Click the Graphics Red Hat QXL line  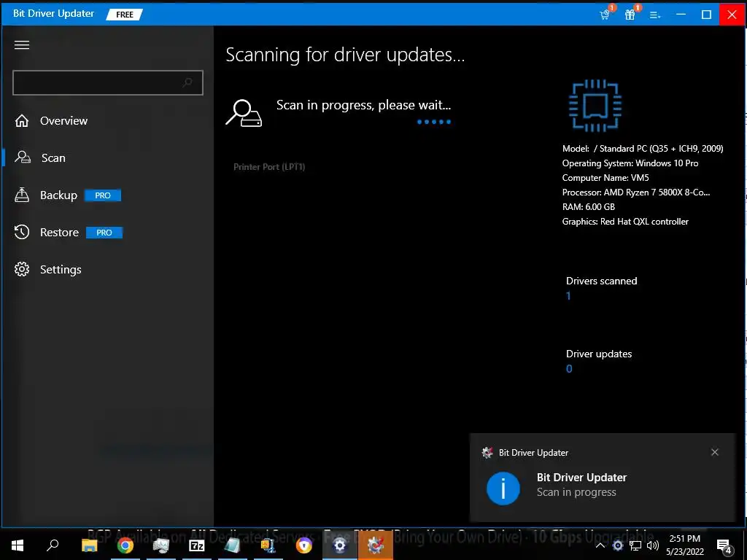tap(625, 222)
